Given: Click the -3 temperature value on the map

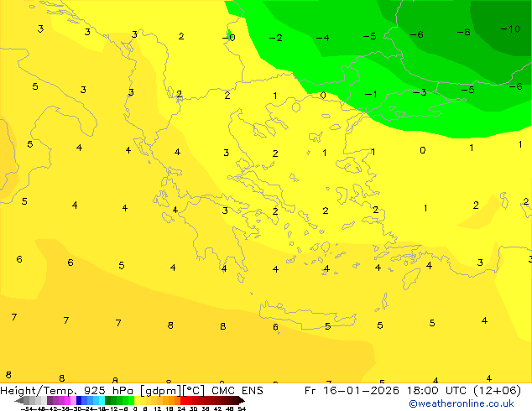Looking at the screenshot, I should pos(420,92).
